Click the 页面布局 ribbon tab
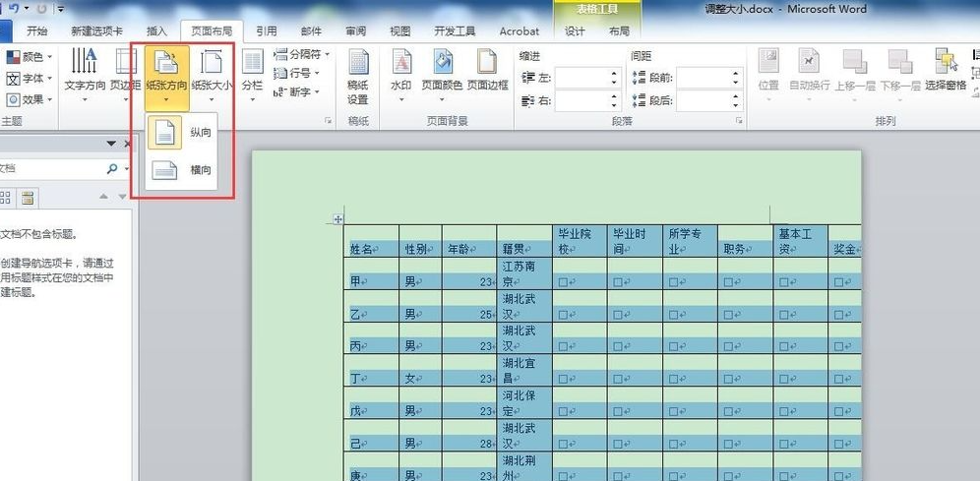The height and width of the screenshot is (481, 980). tap(212, 31)
